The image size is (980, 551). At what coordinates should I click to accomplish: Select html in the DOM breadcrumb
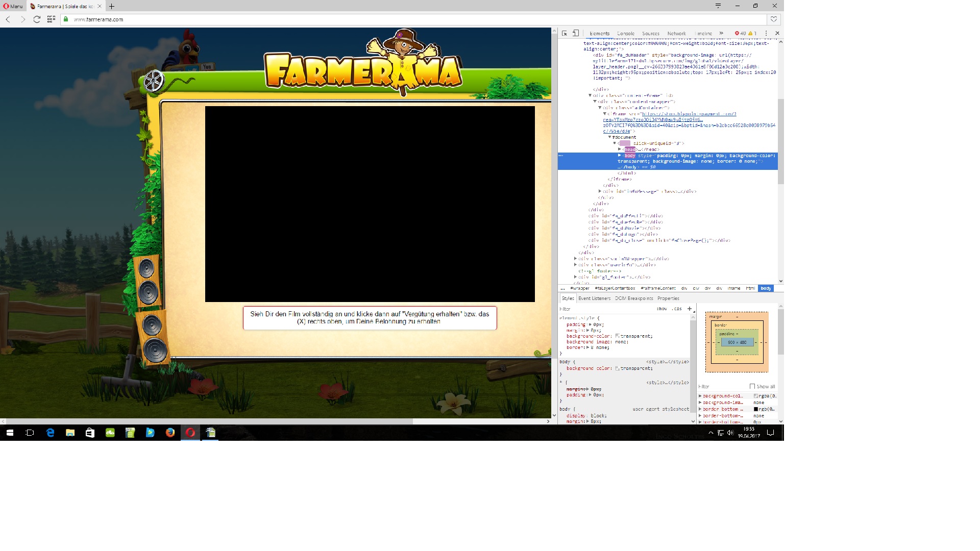(x=750, y=288)
